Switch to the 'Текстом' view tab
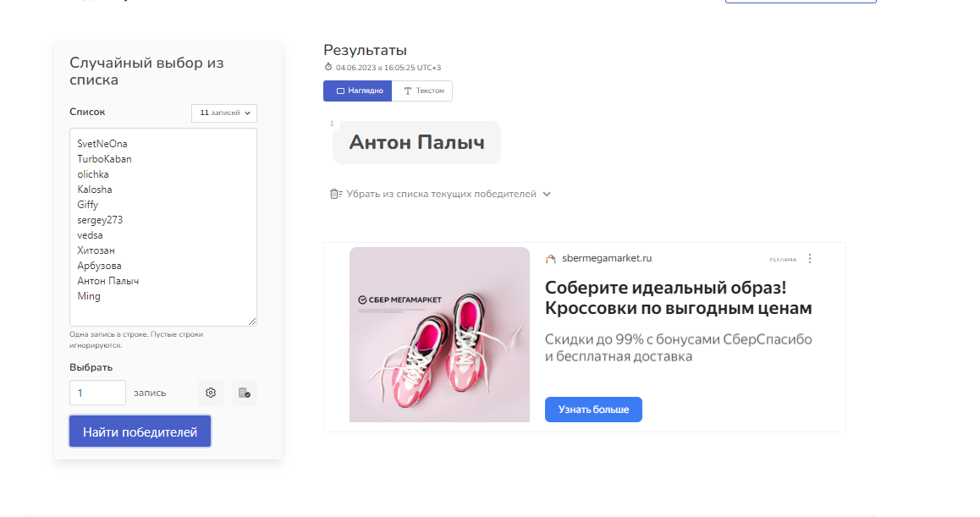The image size is (980, 517). tap(422, 91)
